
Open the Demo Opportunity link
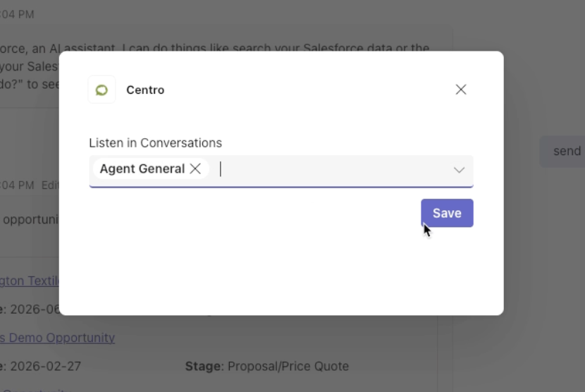point(58,338)
